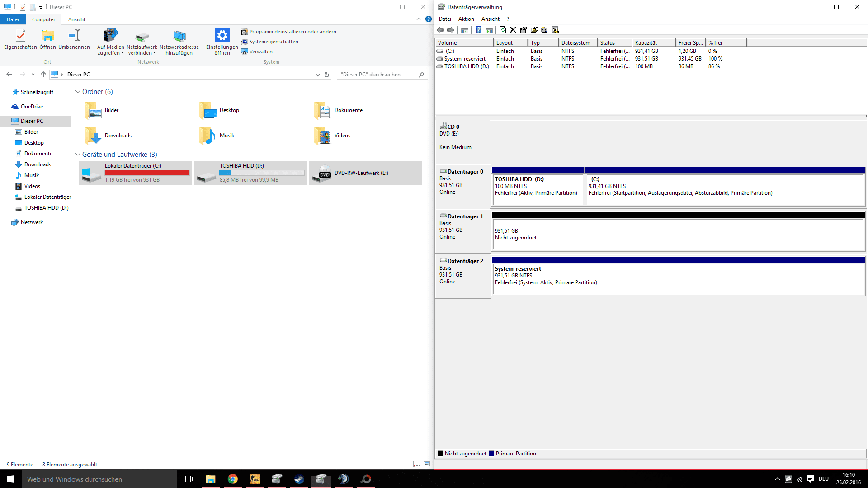868x488 pixels.
Task: Switch to large icons view in Explorer status bar
Action: pyautogui.click(x=427, y=464)
